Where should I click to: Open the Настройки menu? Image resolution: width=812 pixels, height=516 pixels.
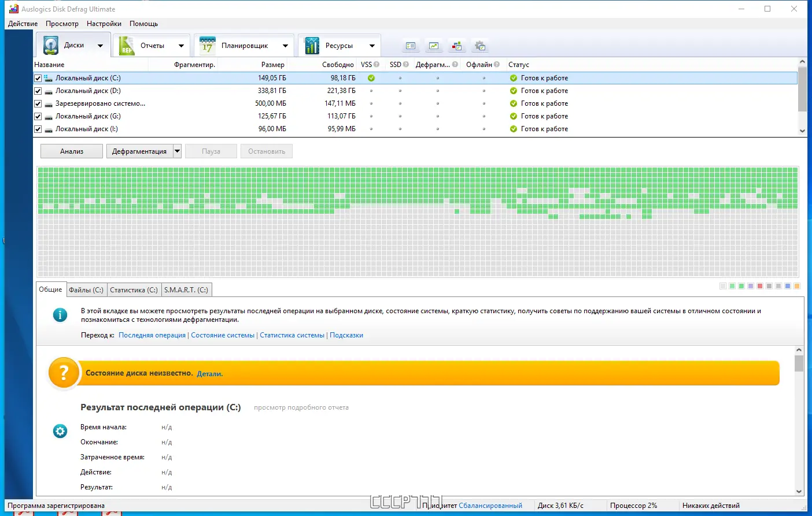pyautogui.click(x=104, y=24)
